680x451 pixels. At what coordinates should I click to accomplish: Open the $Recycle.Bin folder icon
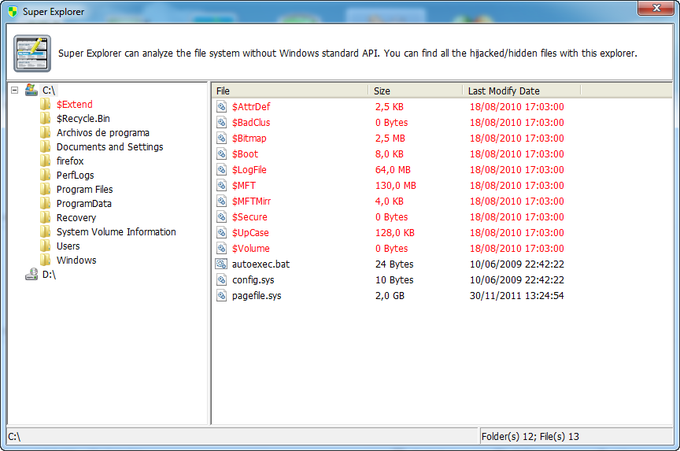[x=45, y=118]
